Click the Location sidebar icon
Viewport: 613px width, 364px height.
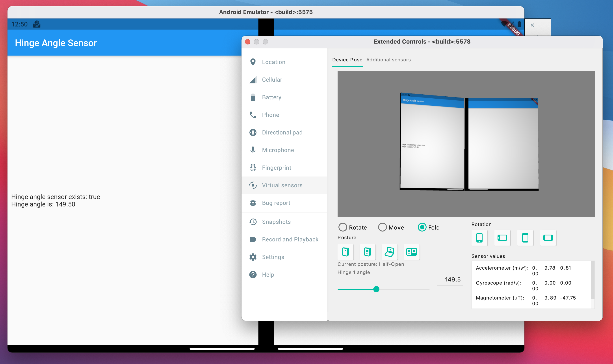[253, 62]
